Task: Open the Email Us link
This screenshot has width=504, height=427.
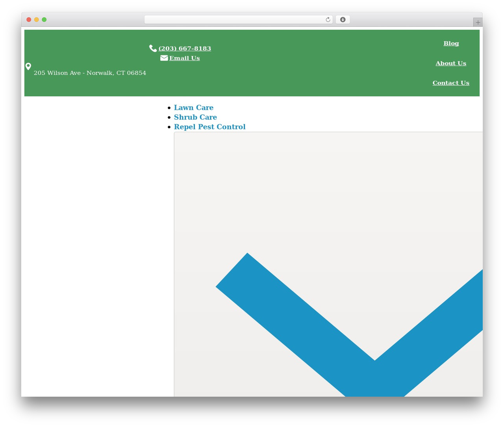Action: (185, 58)
